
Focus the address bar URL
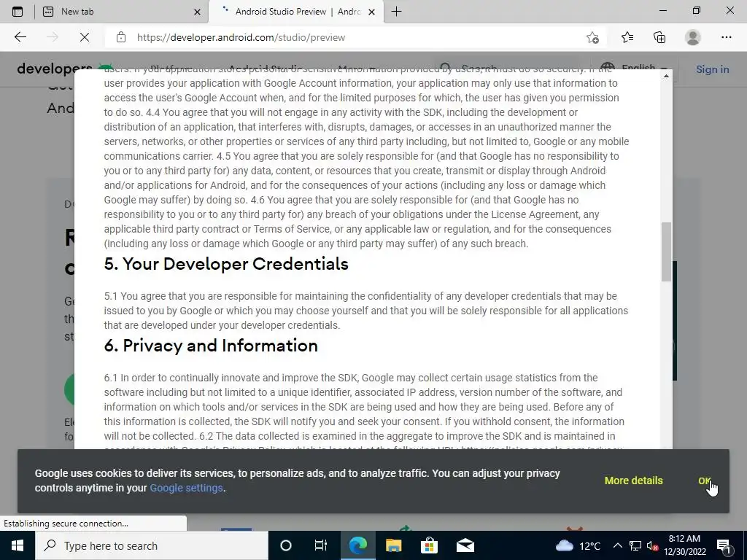[x=241, y=37]
